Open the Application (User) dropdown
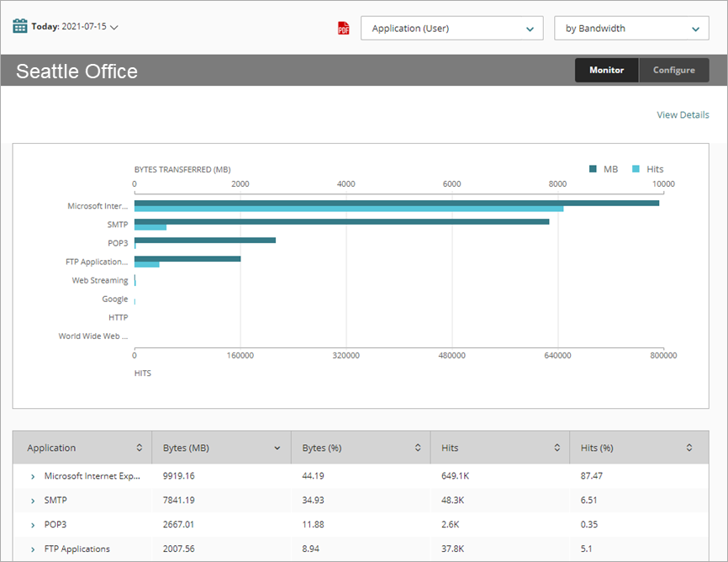 click(451, 29)
